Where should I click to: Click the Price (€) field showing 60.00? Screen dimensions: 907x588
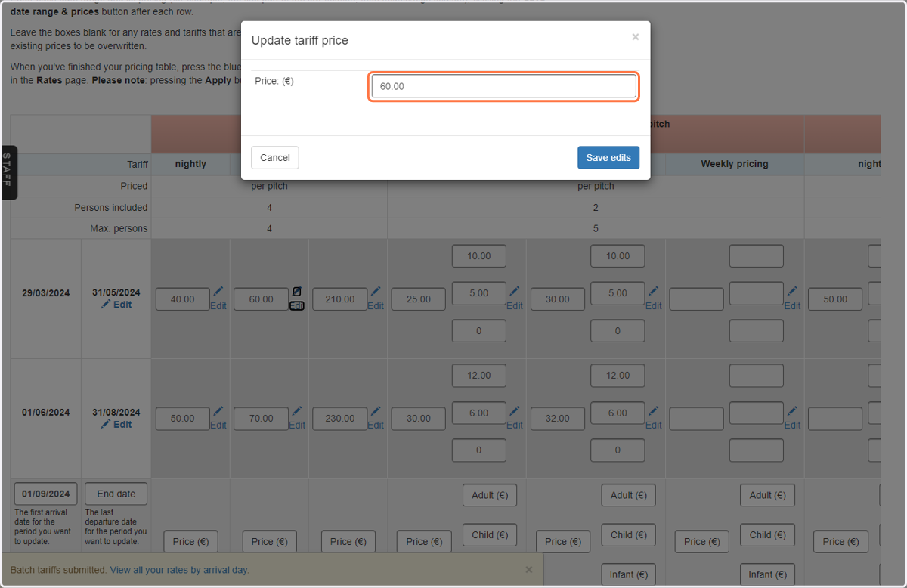[x=504, y=86]
